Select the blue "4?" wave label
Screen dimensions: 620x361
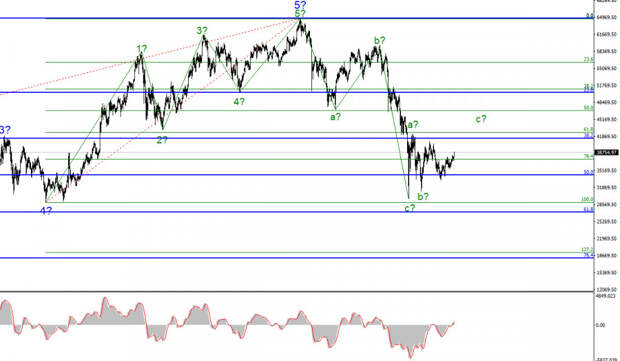(x=46, y=211)
